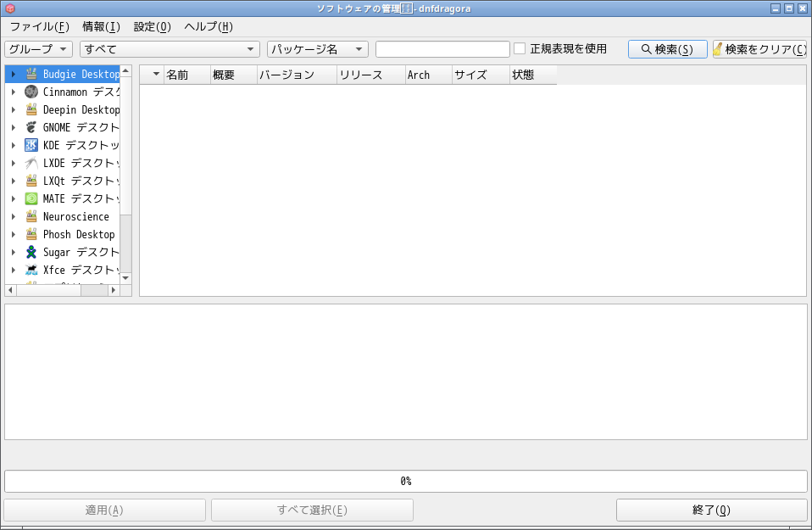The image size is (812, 530).
Task: Expand the Deepin Desktop tree node
Action: click(x=14, y=110)
